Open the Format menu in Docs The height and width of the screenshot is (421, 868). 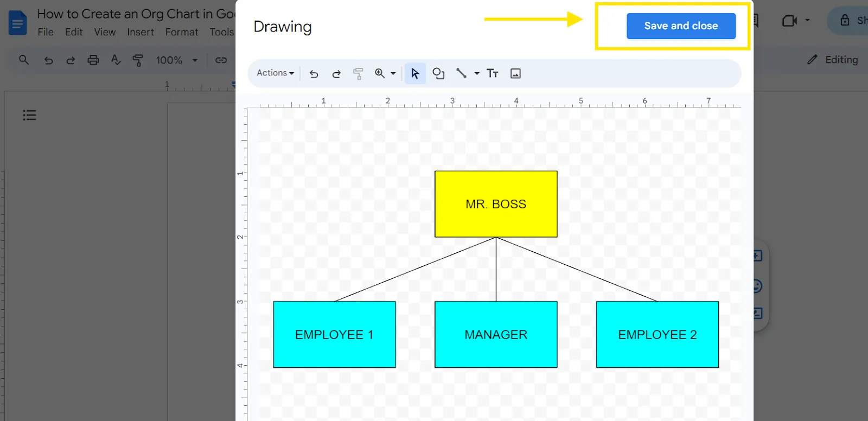point(182,32)
